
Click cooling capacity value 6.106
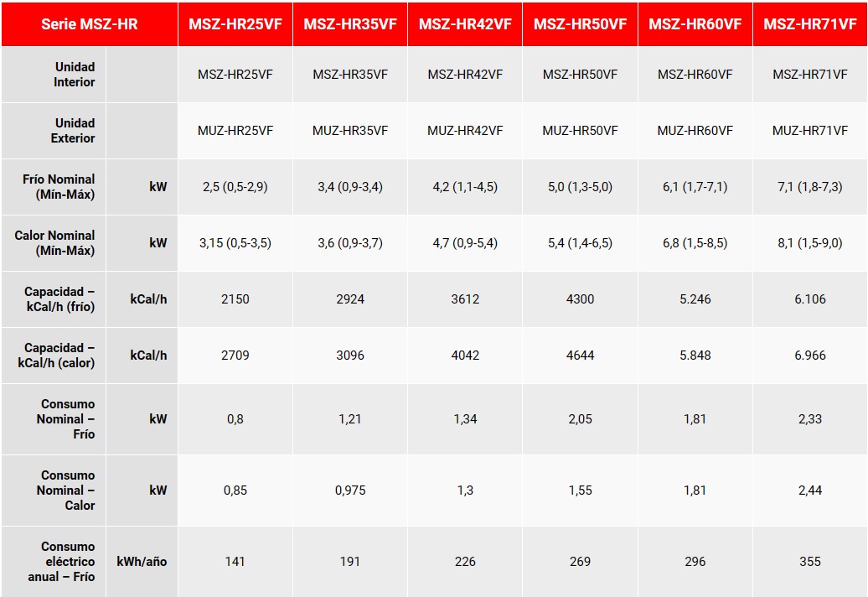810,299
